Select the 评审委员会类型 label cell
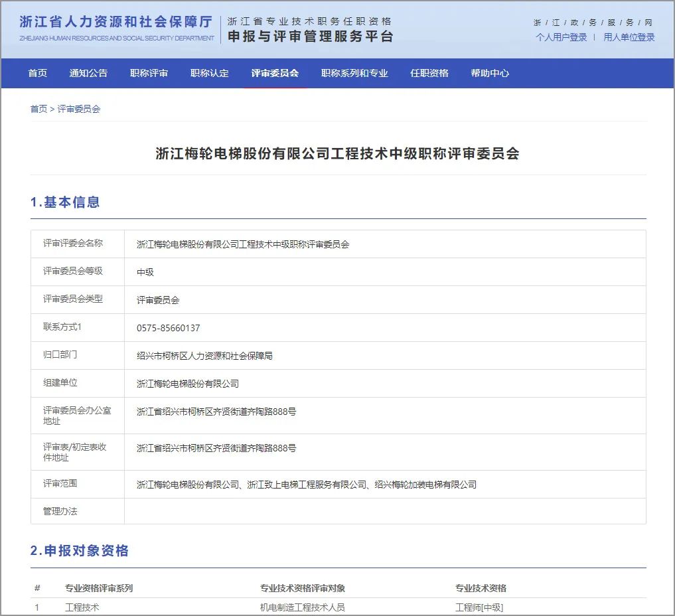Screen dimensions: 675x616 (78, 299)
